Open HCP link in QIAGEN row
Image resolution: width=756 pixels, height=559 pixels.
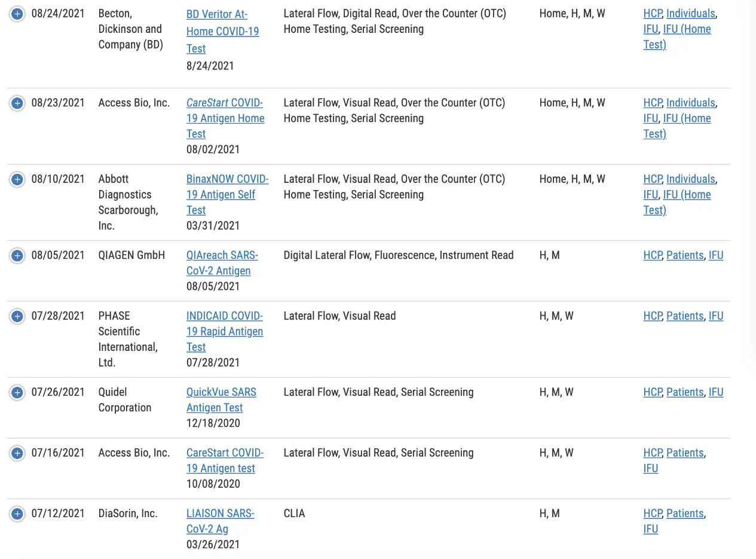[653, 255]
